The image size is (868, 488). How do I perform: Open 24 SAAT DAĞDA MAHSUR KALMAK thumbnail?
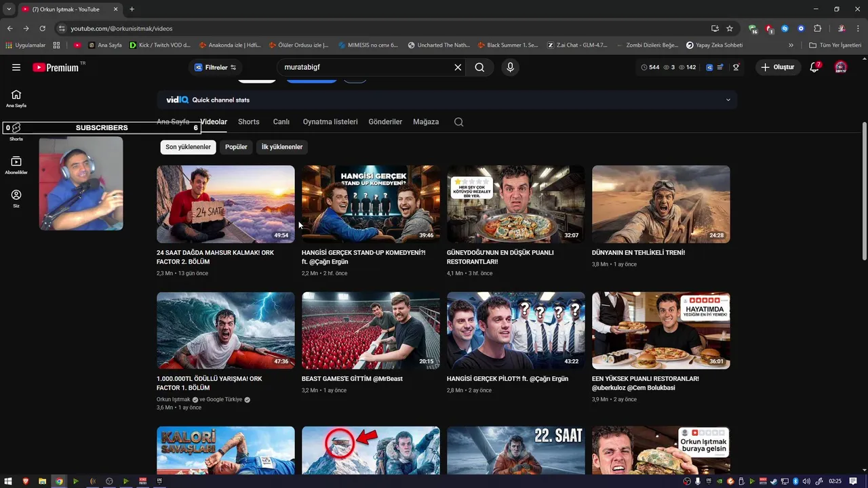click(x=226, y=204)
